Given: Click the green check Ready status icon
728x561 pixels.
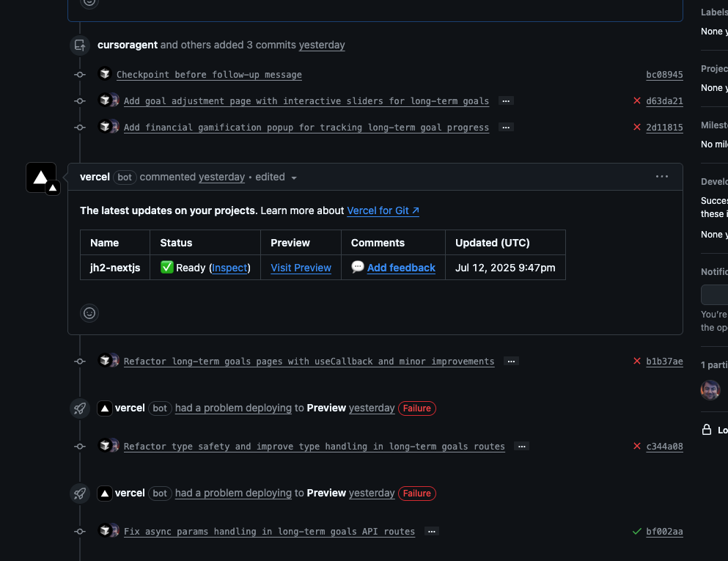Looking at the screenshot, I should 166,267.
